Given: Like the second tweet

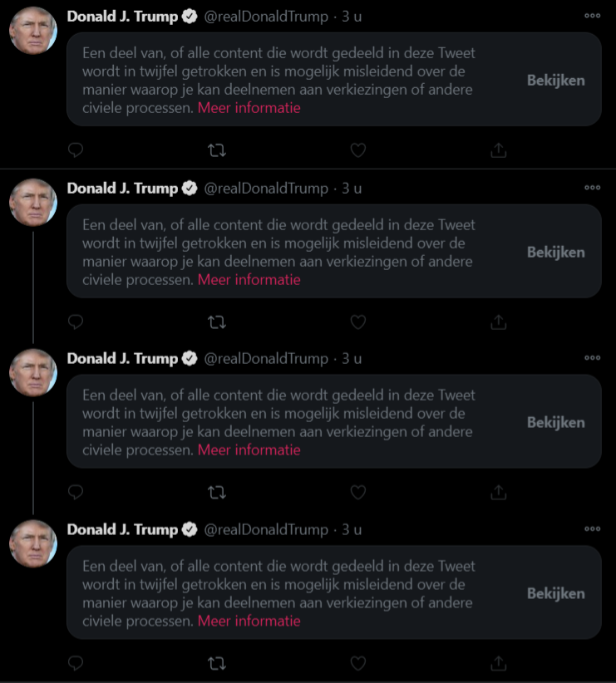Looking at the screenshot, I should pos(358,322).
